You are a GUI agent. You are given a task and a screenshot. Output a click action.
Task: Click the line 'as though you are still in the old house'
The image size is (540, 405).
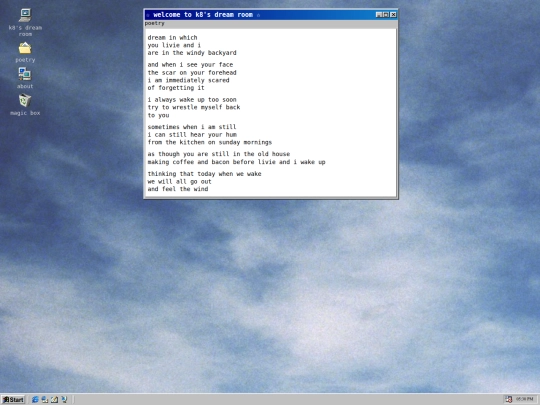219,154
